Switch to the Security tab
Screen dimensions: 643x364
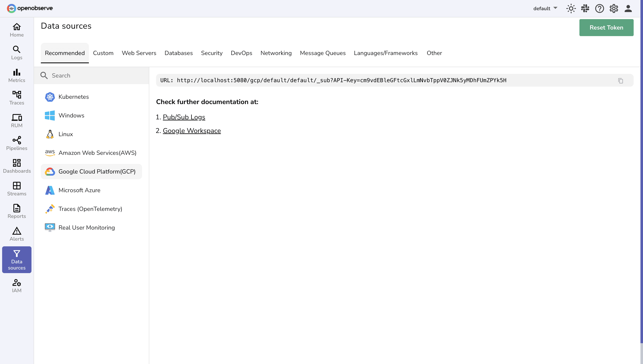point(212,53)
